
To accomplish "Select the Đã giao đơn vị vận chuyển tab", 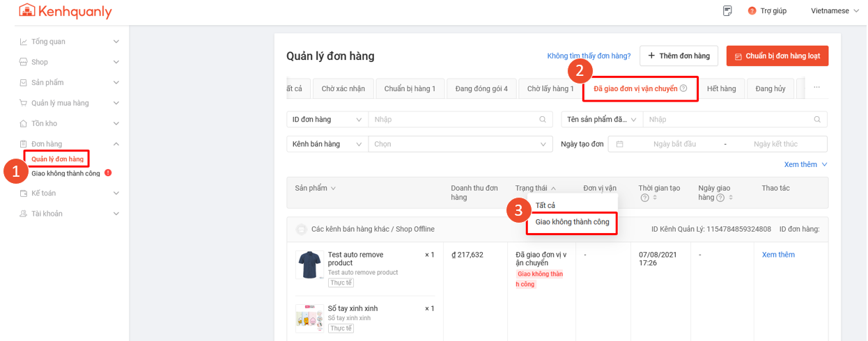I will (x=640, y=89).
